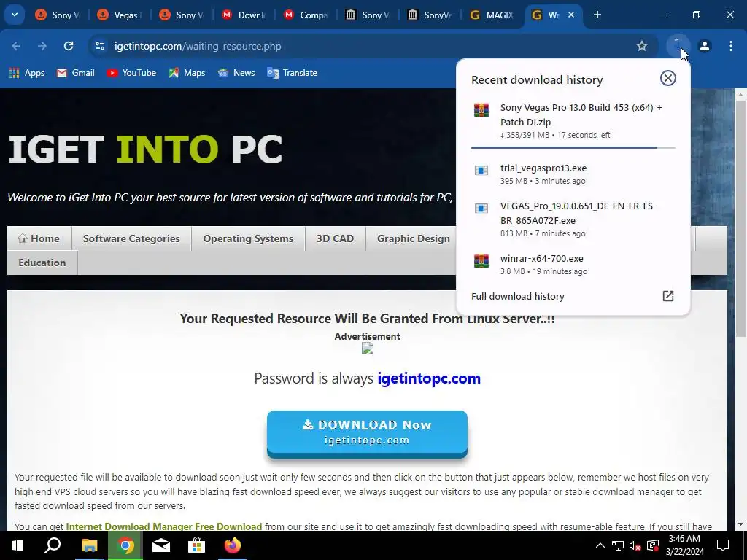This screenshot has width=747, height=560.
Task: Open the Chrome profile icon
Action: [705, 46]
